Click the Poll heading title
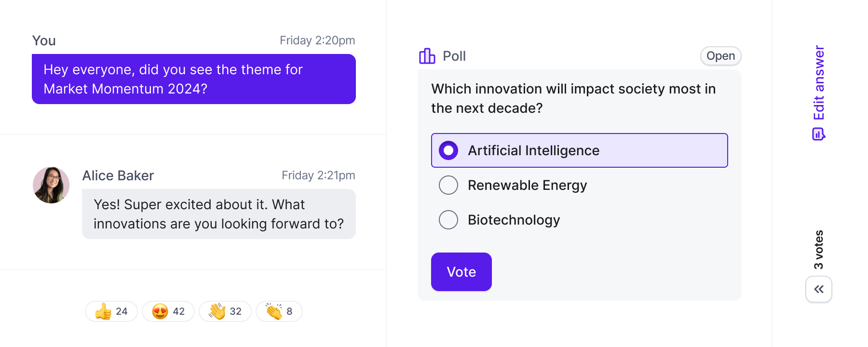Image resolution: width=868 pixels, height=347 pixels. (454, 56)
